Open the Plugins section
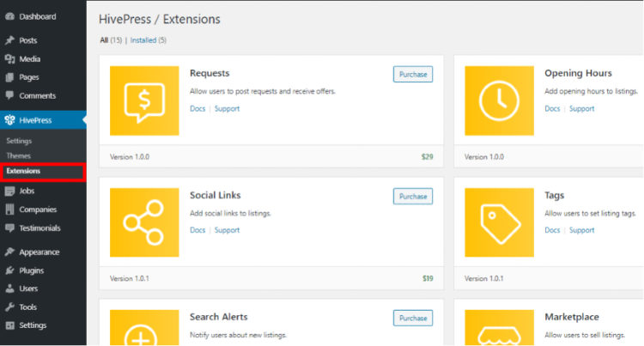 coord(31,270)
